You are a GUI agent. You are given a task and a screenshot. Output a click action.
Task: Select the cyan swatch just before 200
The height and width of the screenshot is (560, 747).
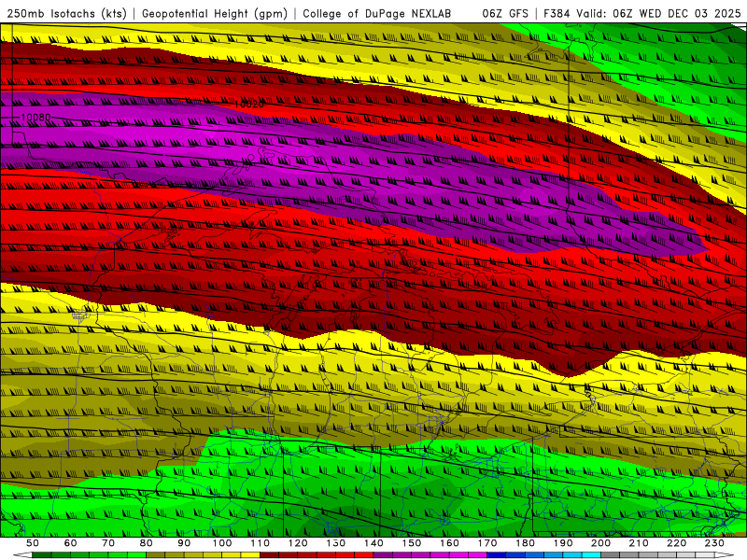coord(591,554)
